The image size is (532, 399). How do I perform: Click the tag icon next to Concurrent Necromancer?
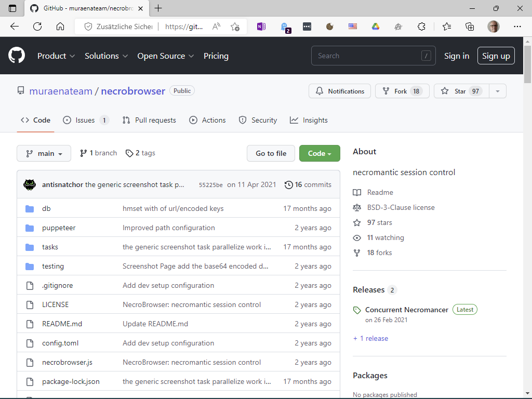(357, 310)
